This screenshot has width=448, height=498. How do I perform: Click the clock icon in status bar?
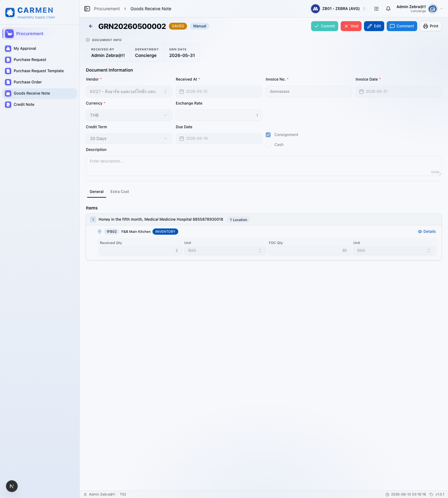click(387, 495)
